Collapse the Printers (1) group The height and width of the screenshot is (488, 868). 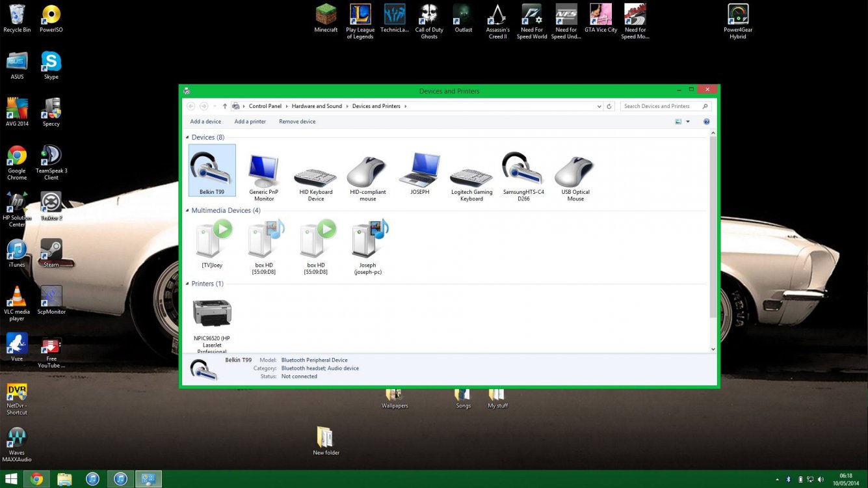pos(187,284)
